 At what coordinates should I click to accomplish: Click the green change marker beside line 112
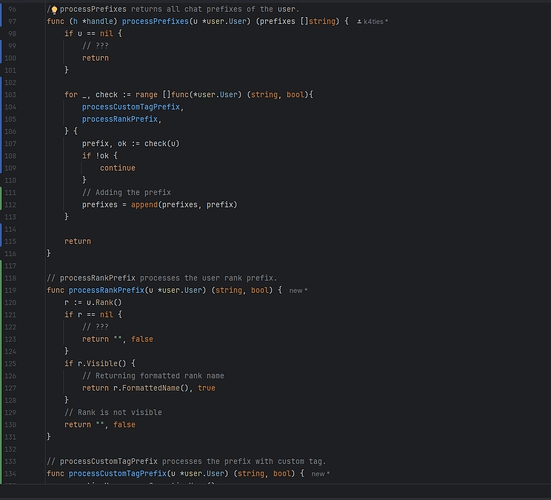1,205
